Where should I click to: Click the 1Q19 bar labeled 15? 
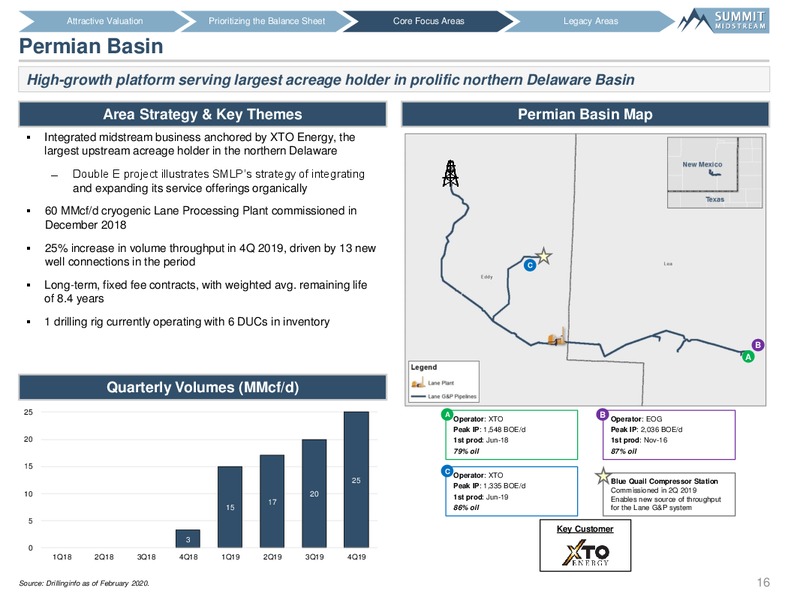pos(230,507)
